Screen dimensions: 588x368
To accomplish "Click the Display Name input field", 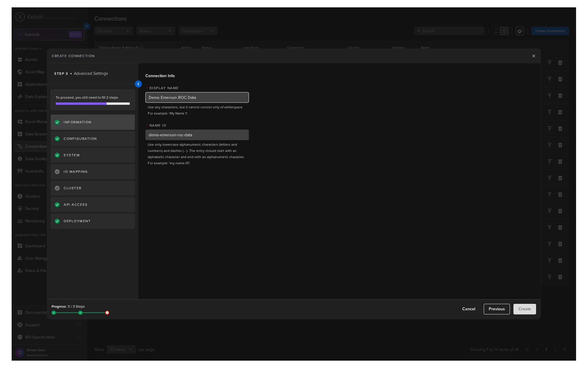I will 197,98.
